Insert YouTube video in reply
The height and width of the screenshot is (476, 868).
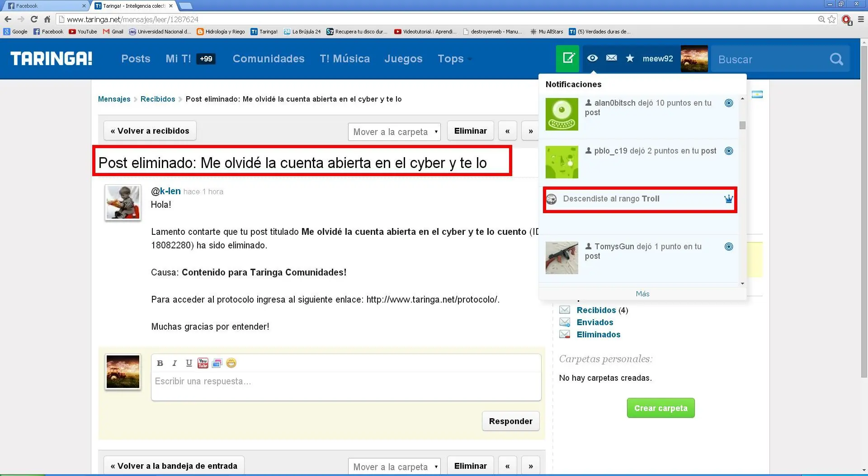[x=203, y=363]
